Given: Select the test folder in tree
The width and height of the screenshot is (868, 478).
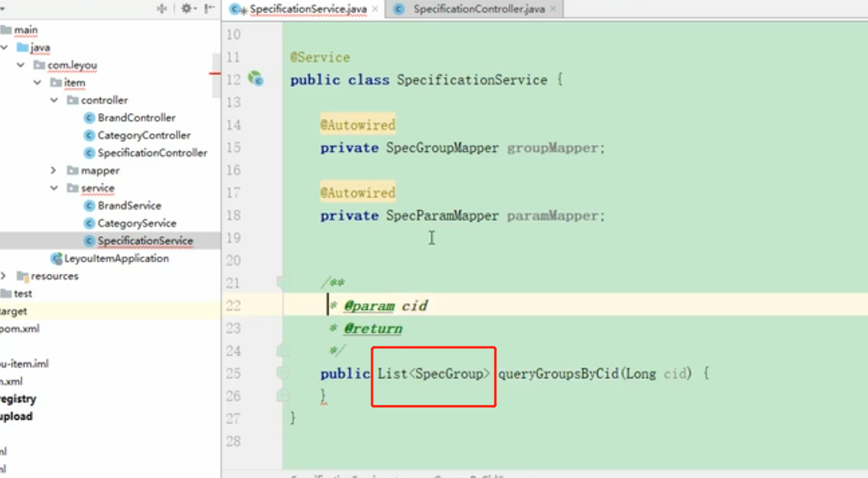Looking at the screenshot, I should pos(23,293).
